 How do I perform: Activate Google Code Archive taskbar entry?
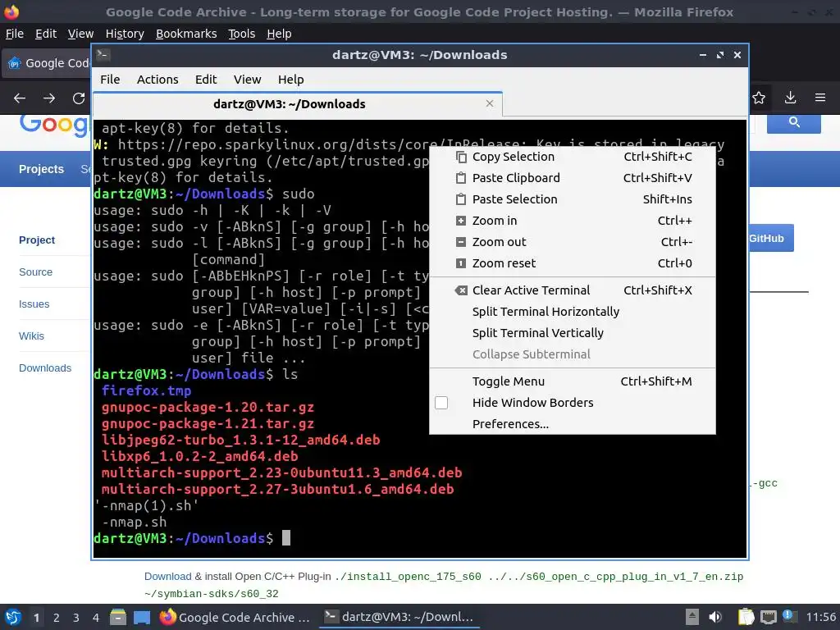(235, 617)
